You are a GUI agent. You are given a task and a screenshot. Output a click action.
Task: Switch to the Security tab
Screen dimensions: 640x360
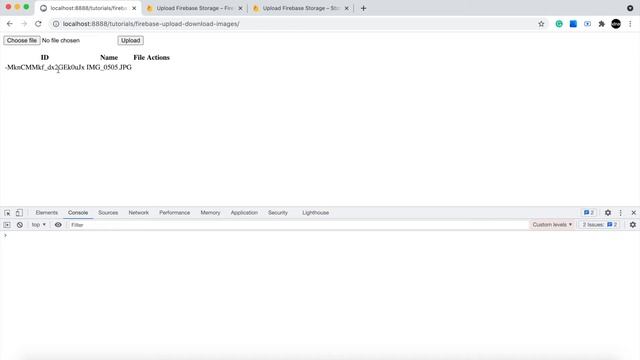(278, 213)
